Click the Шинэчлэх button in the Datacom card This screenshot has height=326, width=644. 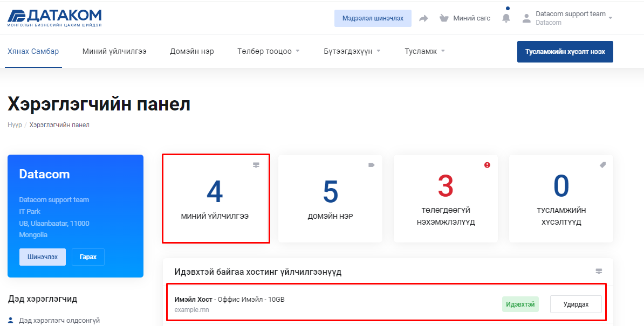pyautogui.click(x=42, y=257)
